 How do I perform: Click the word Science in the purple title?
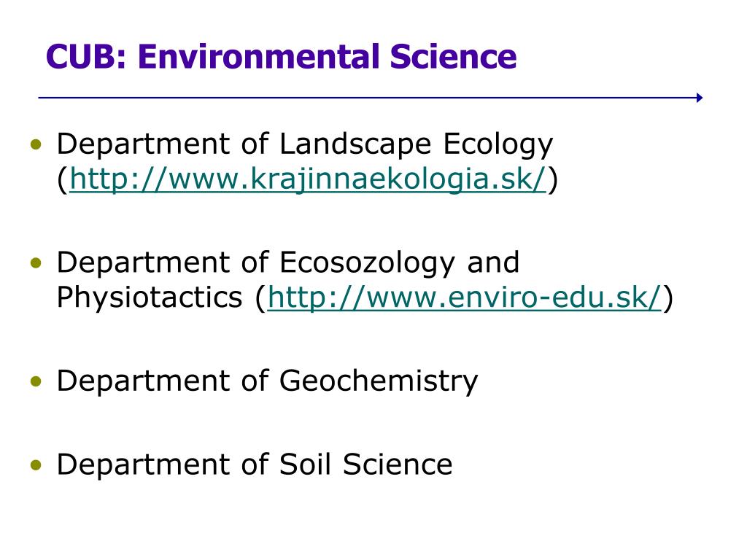(453, 57)
